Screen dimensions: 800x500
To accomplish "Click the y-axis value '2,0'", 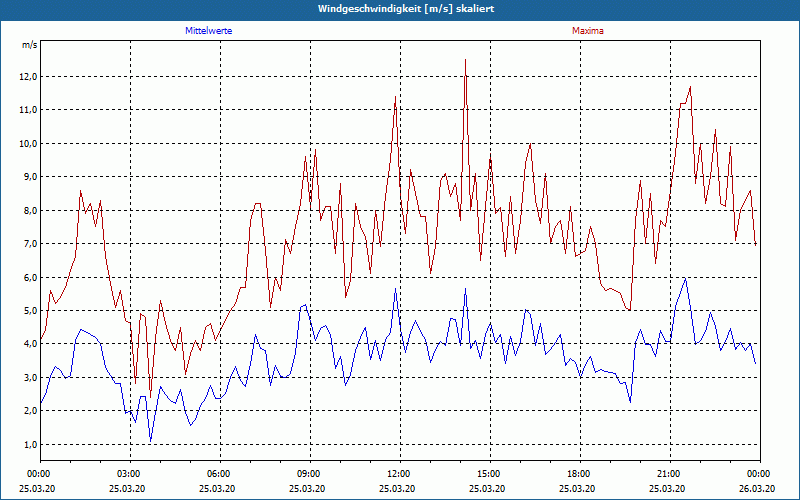I will [30, 411].
